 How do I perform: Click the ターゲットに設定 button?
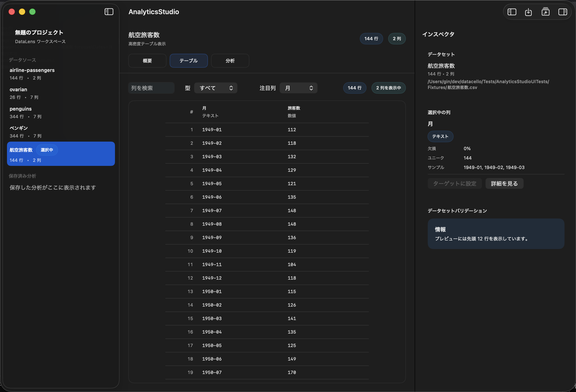pos(455,183)
